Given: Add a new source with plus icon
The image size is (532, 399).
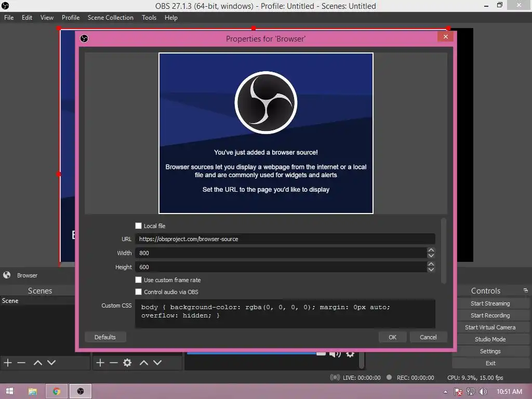Looking at the screenshot, I should [x=100, y=363].
